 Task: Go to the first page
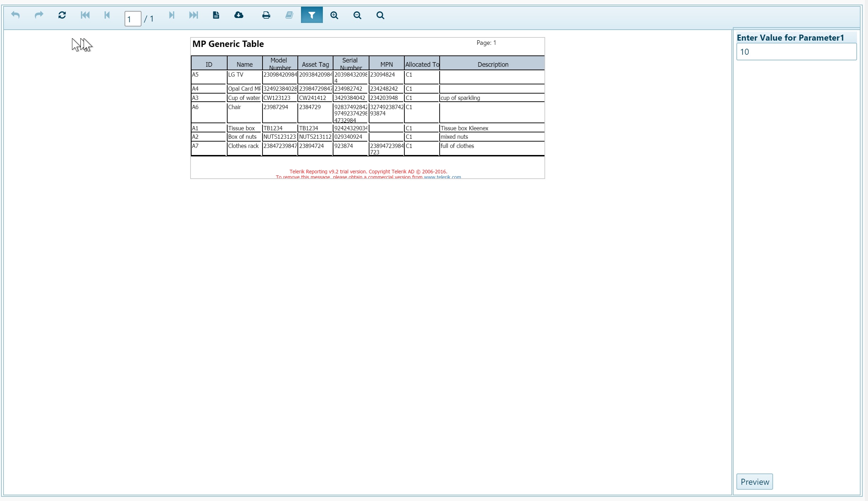coord(85,15)
